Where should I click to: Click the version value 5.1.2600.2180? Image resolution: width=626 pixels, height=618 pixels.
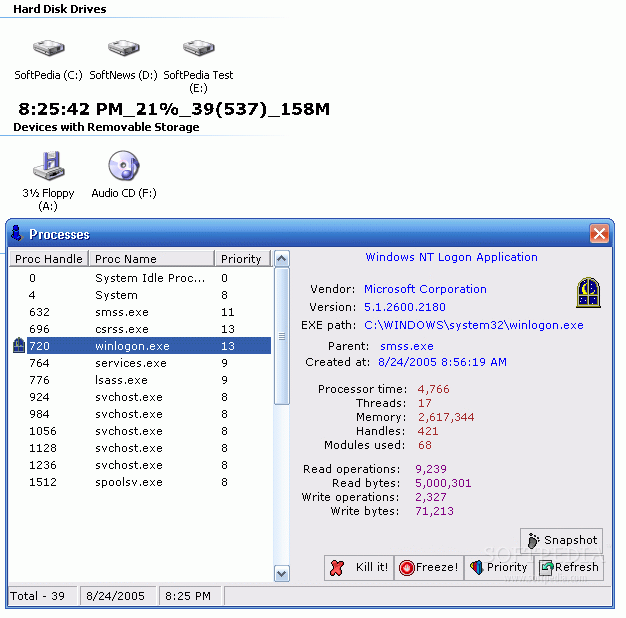(404, 307)
